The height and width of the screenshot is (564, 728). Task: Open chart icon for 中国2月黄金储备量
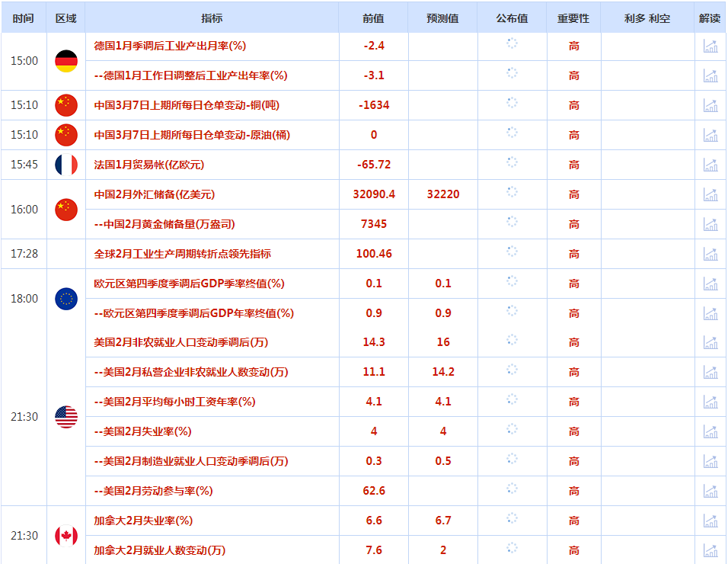[710, 224]
